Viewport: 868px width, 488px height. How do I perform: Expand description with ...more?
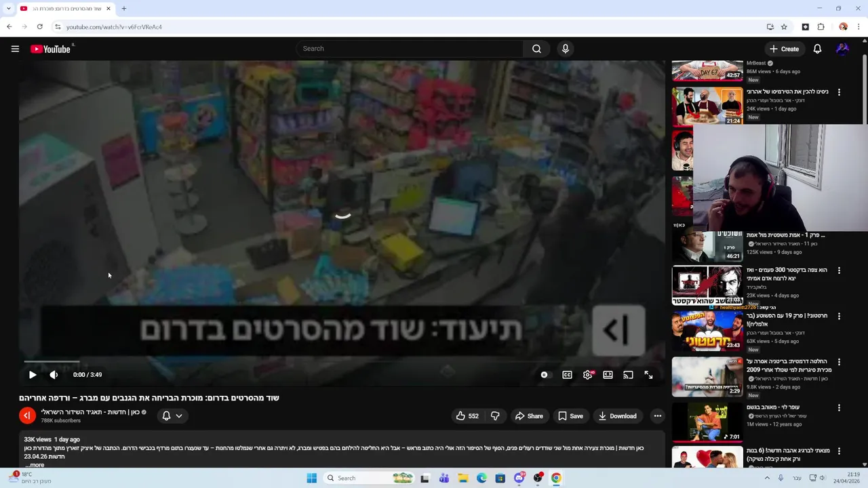point(35,465)
